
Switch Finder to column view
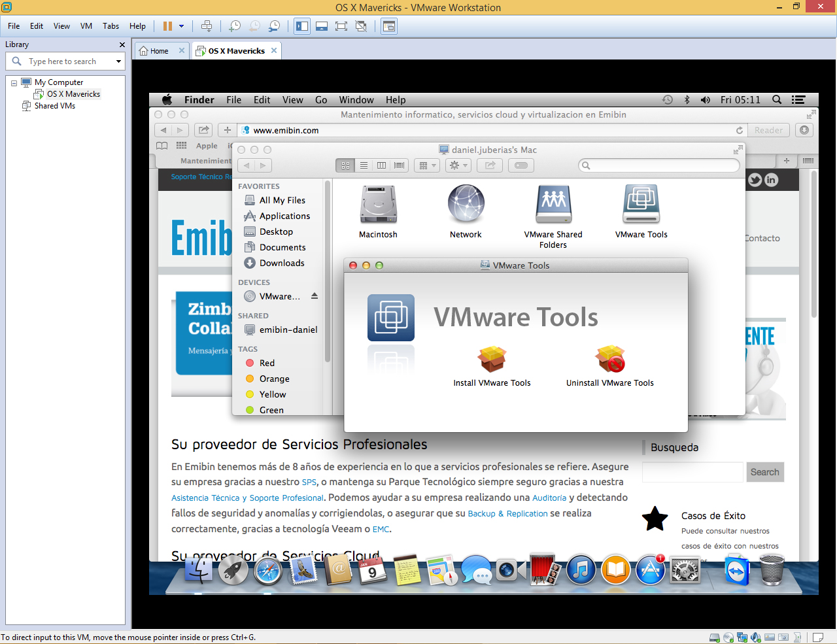pos(381,165)
